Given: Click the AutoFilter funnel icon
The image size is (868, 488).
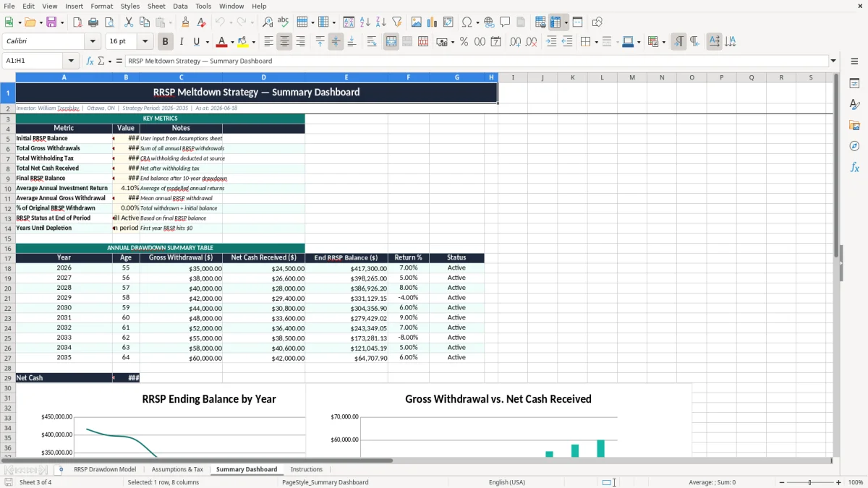Looking at the screenshot, I should [396, 22].
